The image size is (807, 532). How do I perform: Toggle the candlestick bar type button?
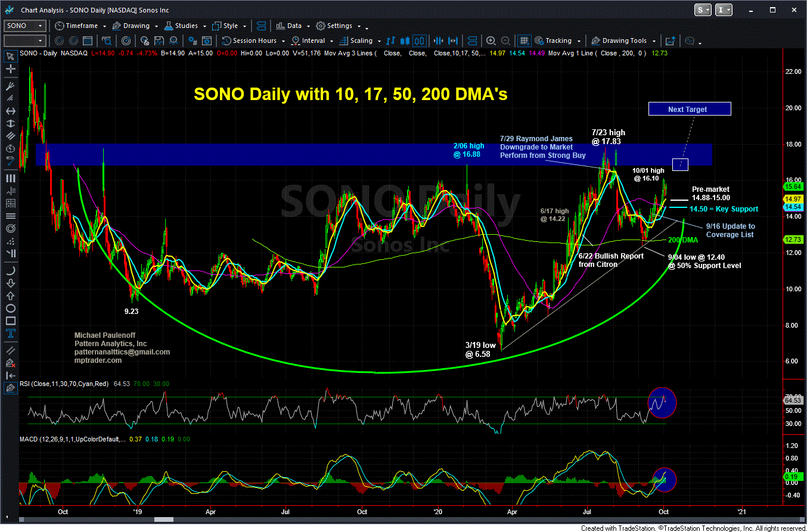coord(405,41)
